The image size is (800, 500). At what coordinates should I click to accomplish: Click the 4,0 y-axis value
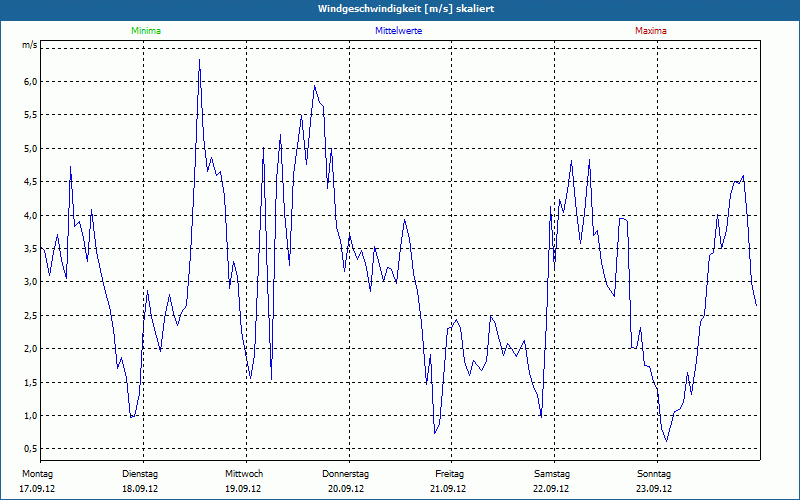click(30, 215)
